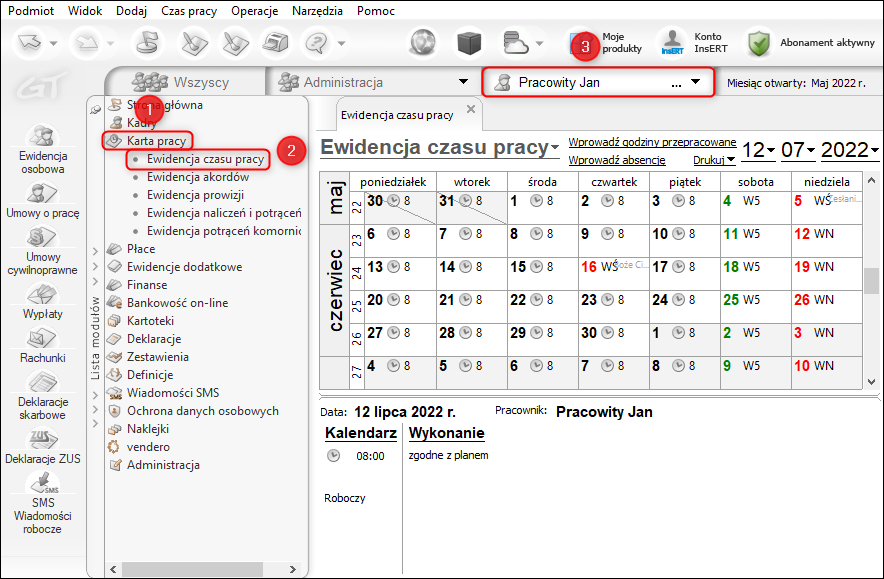This screenshot has width=884, height=579.
Task: Click the flag toolbar icon
Action: click(x=148, y=42)
